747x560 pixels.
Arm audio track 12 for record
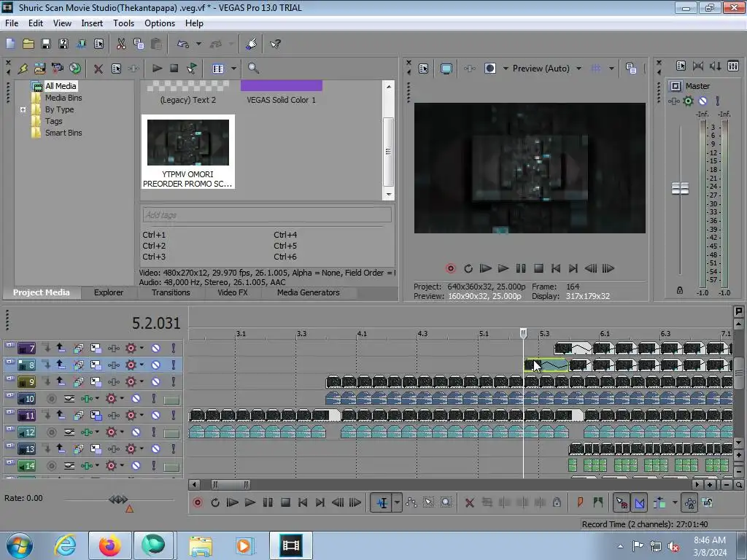(x=52, y=432)
